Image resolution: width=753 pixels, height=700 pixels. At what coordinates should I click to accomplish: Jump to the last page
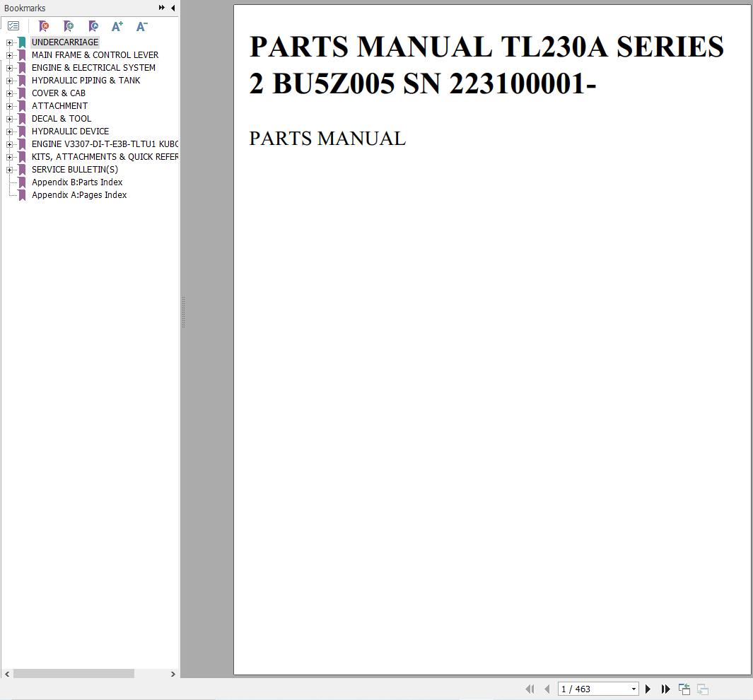(665, 689)
